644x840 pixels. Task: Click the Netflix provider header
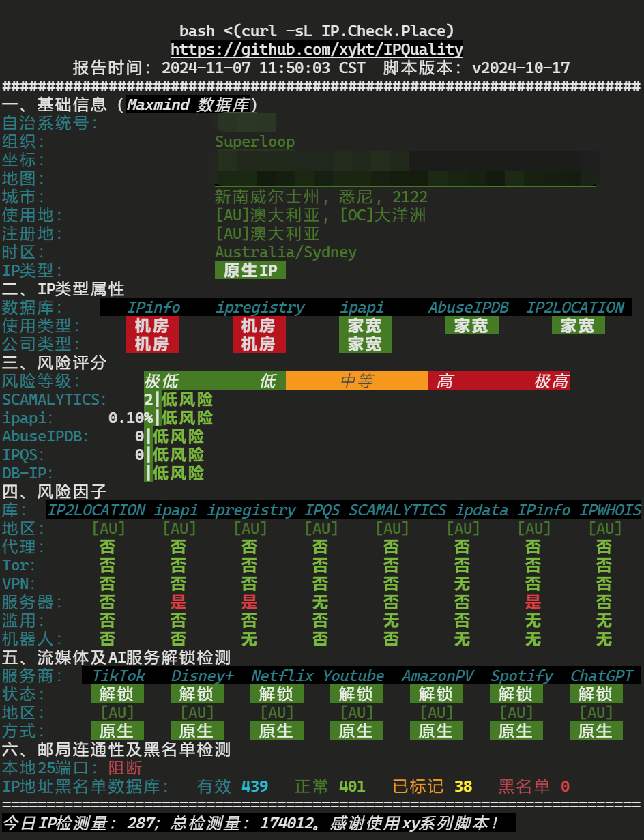click(282, 676)
